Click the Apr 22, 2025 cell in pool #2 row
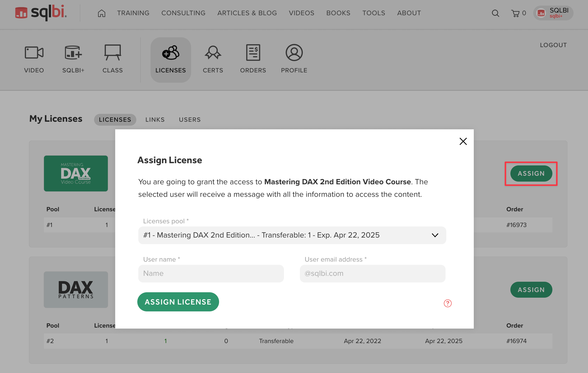The width and height of the screenshot is (588, 373). [x=444, y=341]
